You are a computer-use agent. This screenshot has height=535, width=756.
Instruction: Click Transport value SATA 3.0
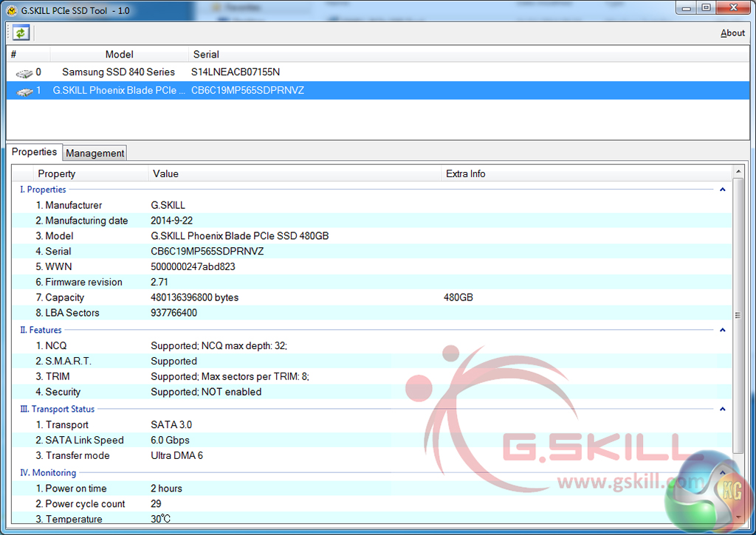171,425
